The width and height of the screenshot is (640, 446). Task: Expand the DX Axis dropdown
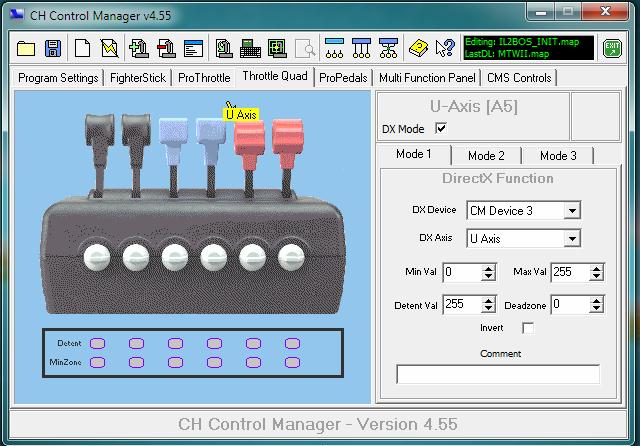[572, 238]
